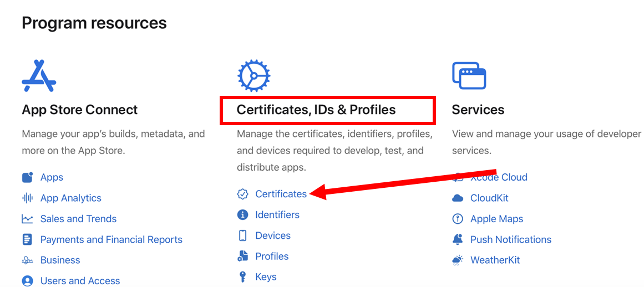This screenshot has height=287, width=644.
Task: Click the CloudKit cloud icon
Action: tap(458, 198)
